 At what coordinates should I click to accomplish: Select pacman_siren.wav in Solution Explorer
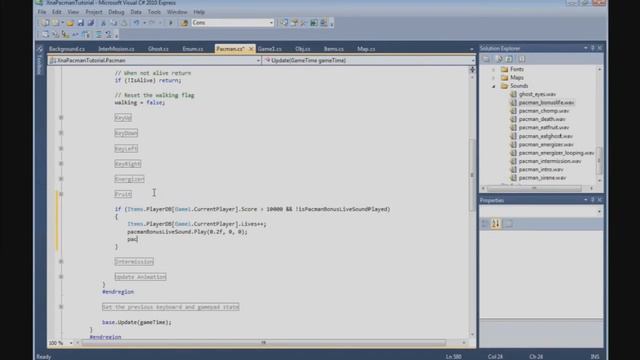pyautogui.click(x=542, y=178)
